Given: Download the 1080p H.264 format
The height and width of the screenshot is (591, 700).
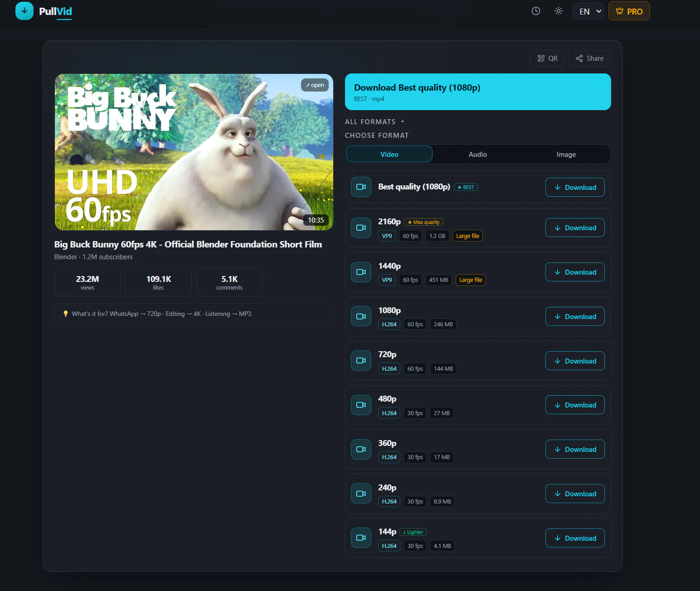Looking at the screenshot, I should (575, 317).
